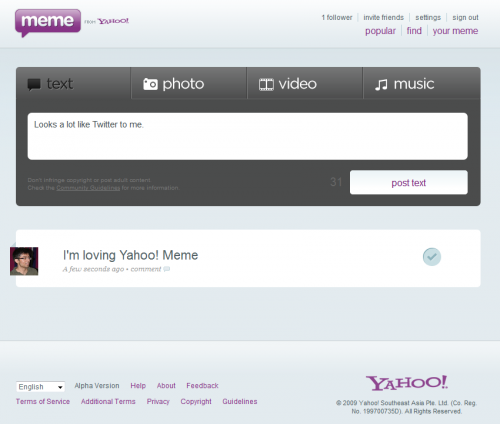Open the find navigation link
Screen dimensions: 500x424
[414, 31]
